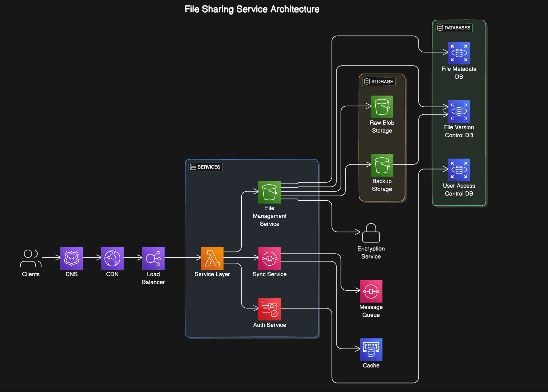Select the red Auth Service icon

click(269, 309)
